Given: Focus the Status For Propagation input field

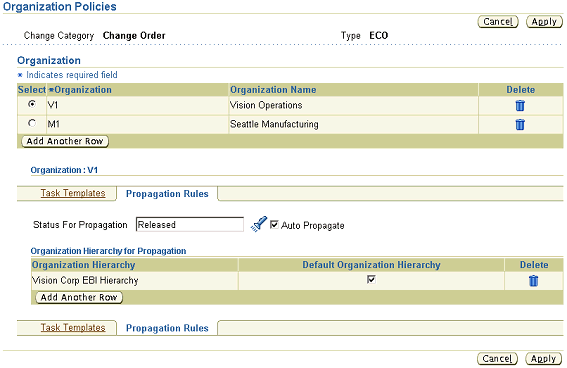Looking at the screenshot, I should (190, 224).
